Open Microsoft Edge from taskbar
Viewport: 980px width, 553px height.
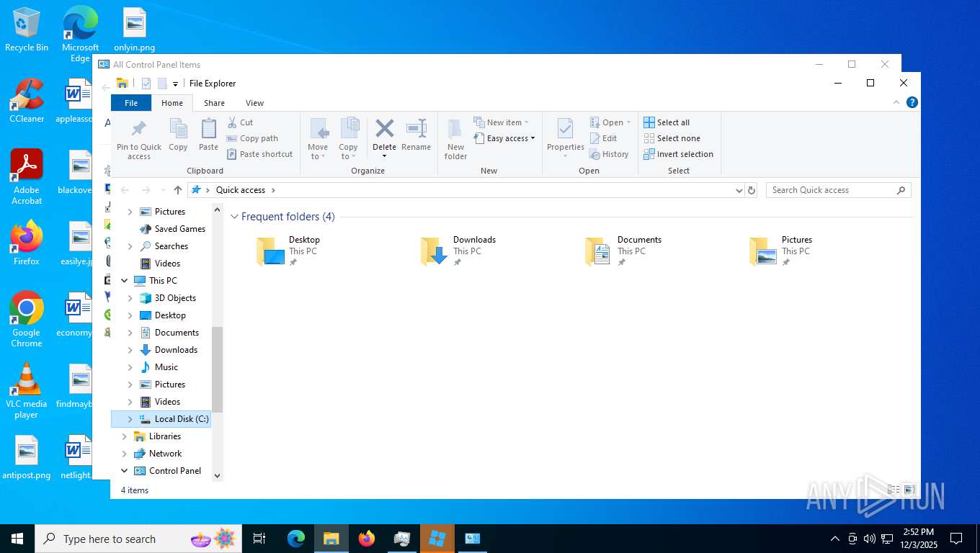(x=296, y=539)
